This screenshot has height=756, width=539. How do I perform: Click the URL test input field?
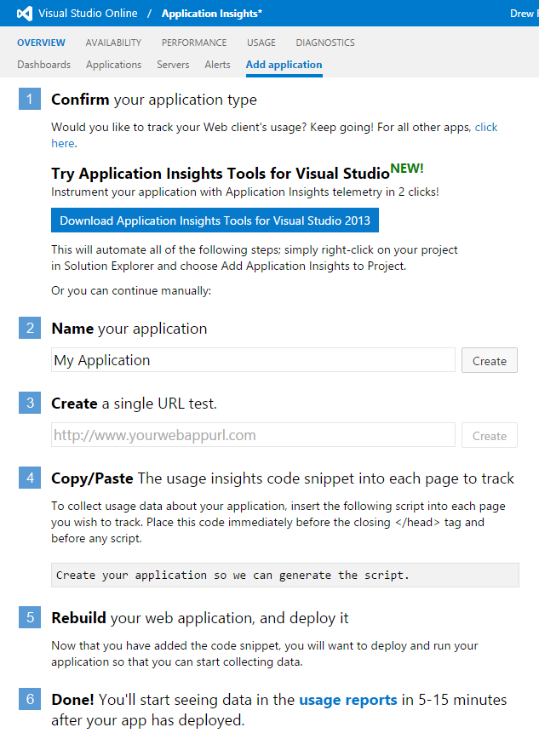pyautogui.click(x=253, y=435)
